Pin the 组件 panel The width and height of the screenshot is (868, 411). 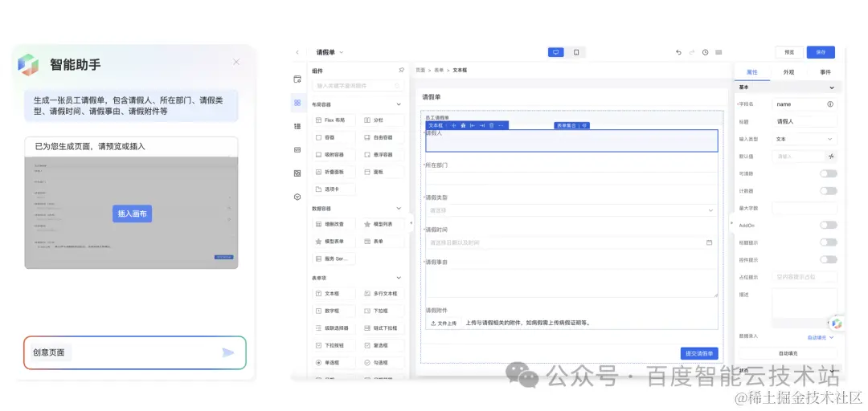[x=401, y=71]
